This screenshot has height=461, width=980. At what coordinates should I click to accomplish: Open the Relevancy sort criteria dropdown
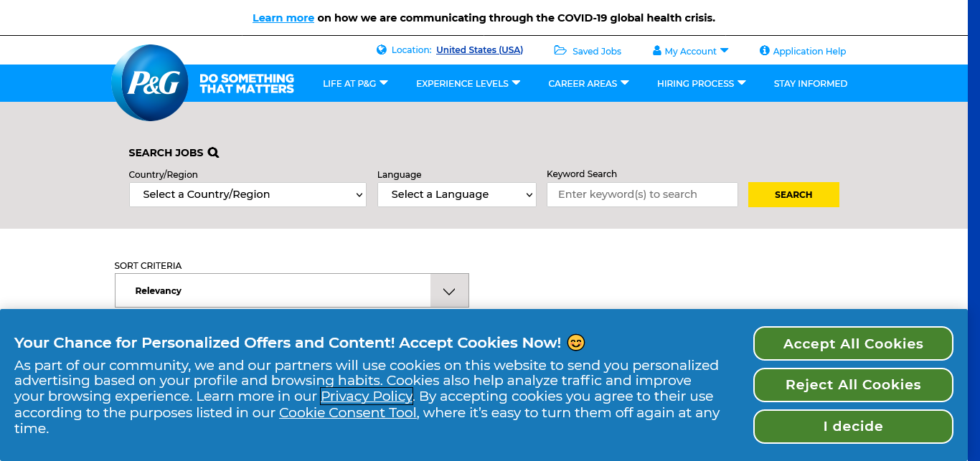click(x=273, y=291)
